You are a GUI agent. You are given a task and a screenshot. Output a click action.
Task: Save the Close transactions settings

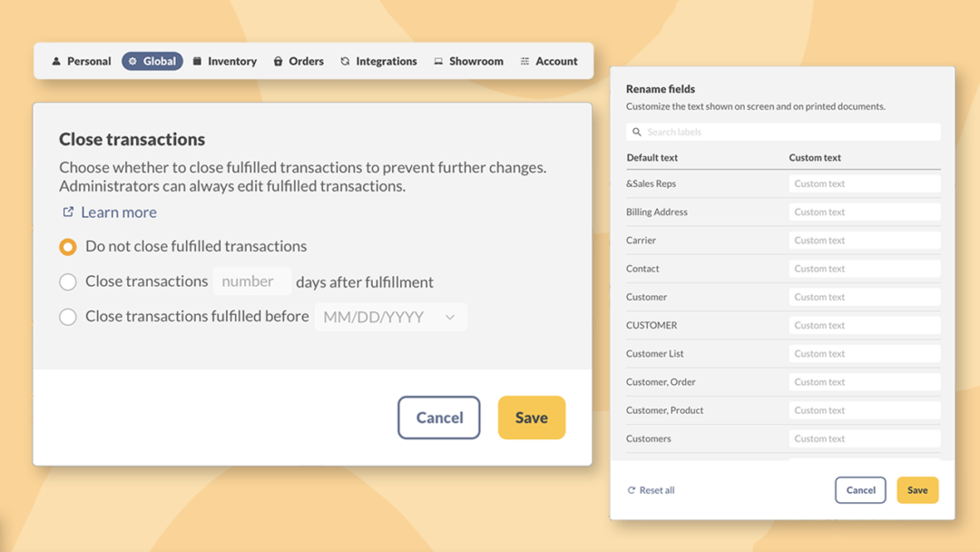click(x=532, y=418)
